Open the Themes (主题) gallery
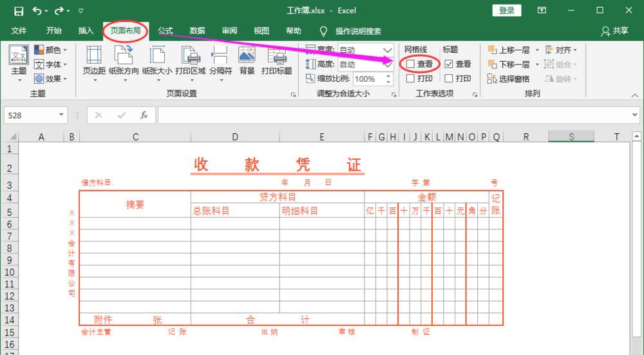 point(19,63)
